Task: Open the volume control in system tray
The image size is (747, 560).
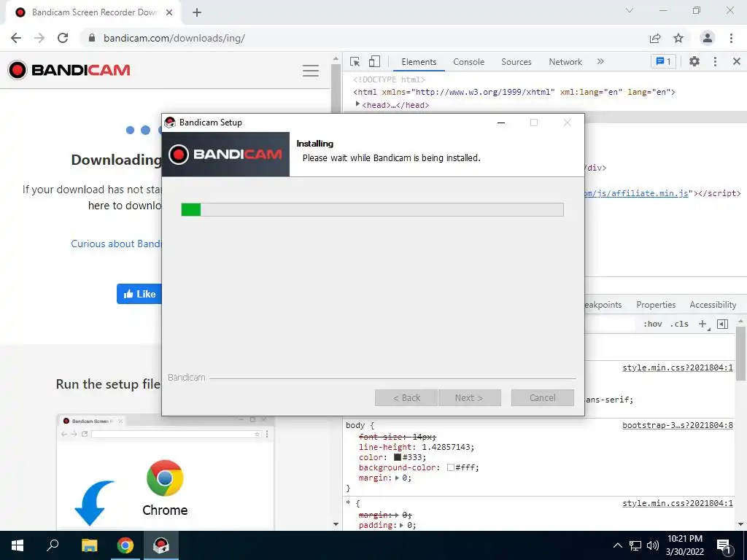Action: click(653, 545)
